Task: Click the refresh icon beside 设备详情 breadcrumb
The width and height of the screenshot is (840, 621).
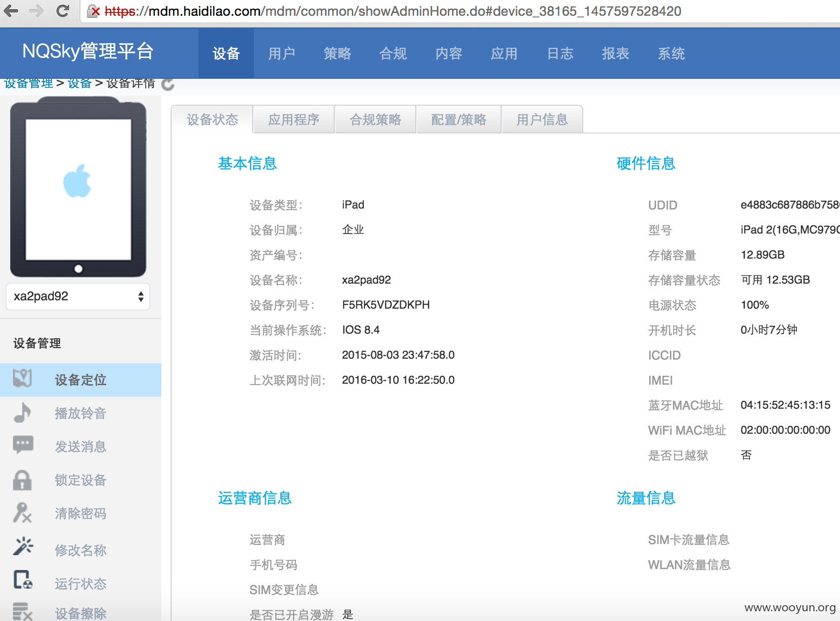Action: [x=168, y=84]
